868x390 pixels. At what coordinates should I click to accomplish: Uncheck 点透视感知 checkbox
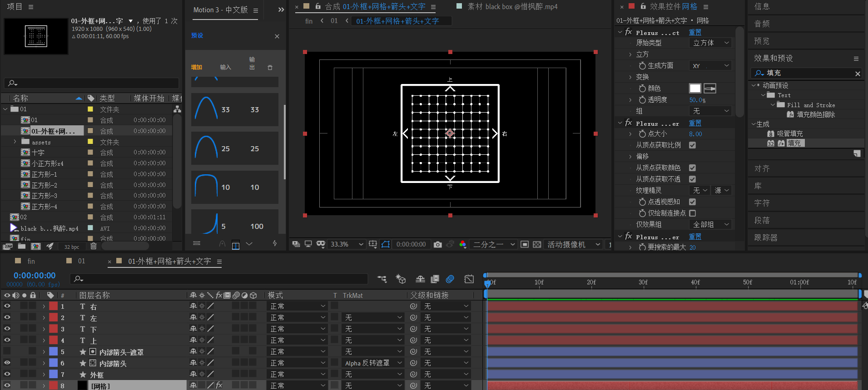(x=692, y=202)
